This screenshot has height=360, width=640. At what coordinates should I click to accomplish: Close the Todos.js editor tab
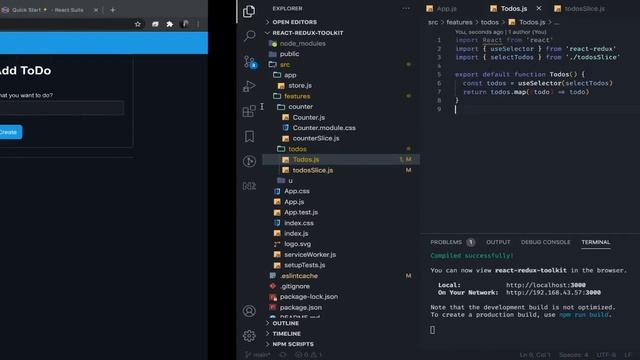pyautogui.click(x=539, y=8)
